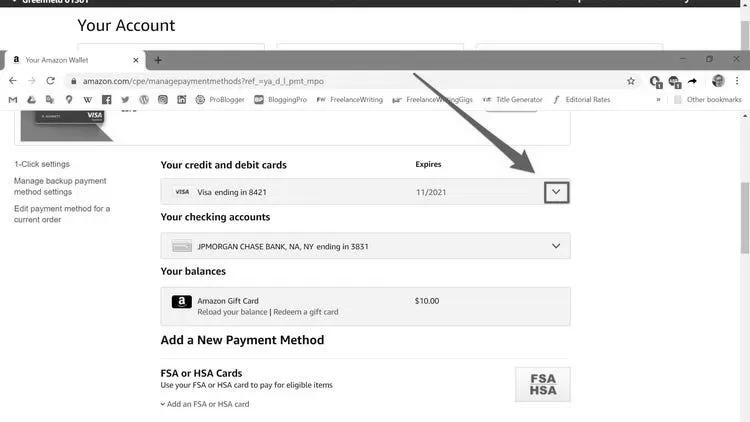
Task: Open the WordPress bookmark icon
Action: pos(144,100)
